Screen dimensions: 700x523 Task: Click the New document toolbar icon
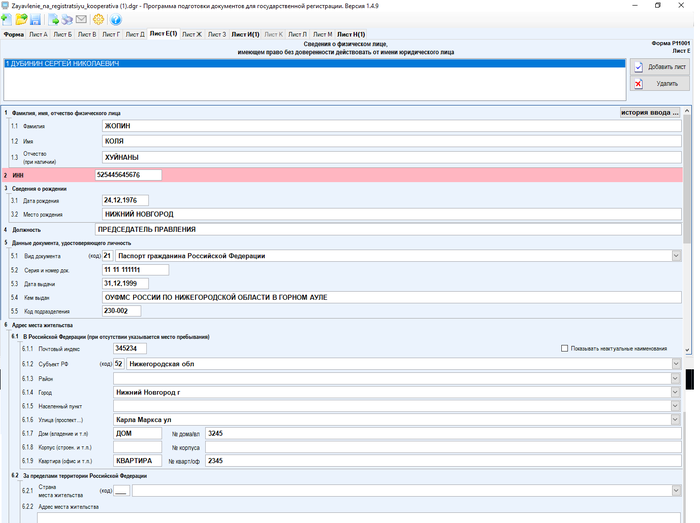(7, 19)
